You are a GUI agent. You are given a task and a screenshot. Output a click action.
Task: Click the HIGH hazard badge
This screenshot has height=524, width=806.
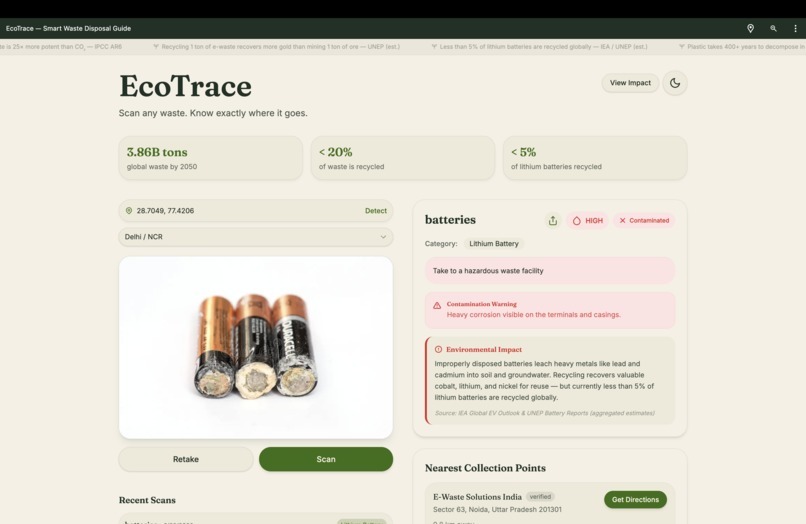(588, 221)
